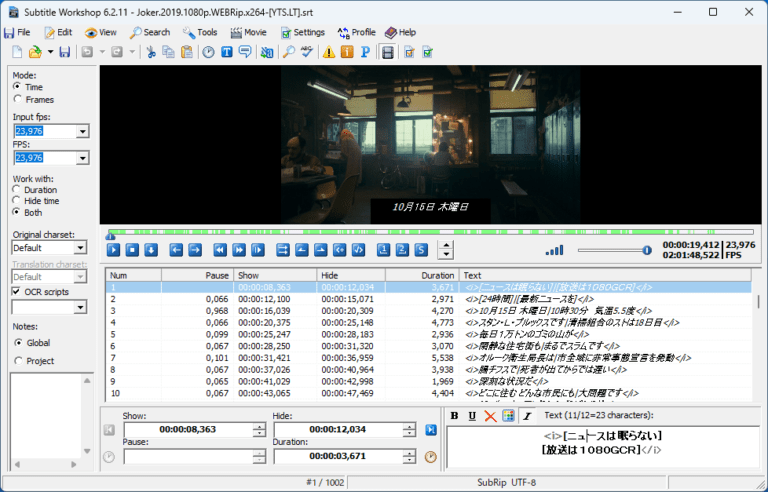The image size is (768, 492).
Task: Expand the arrow next to Open folder icon
Action: 50,52
